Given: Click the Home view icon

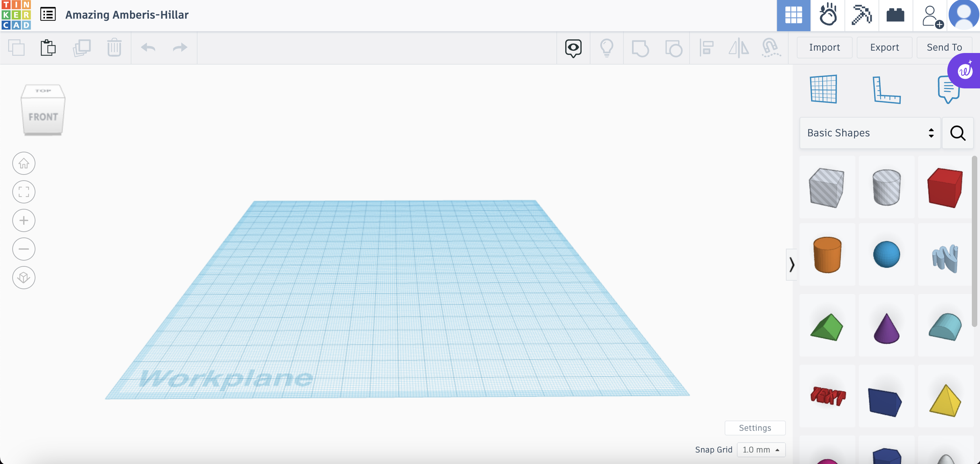Looking at the screenshot, I should click(x=24, y=163).
